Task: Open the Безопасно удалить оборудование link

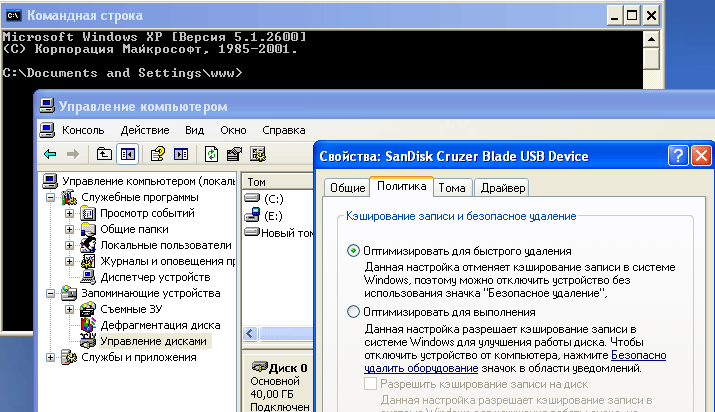Action: (515, 361)
